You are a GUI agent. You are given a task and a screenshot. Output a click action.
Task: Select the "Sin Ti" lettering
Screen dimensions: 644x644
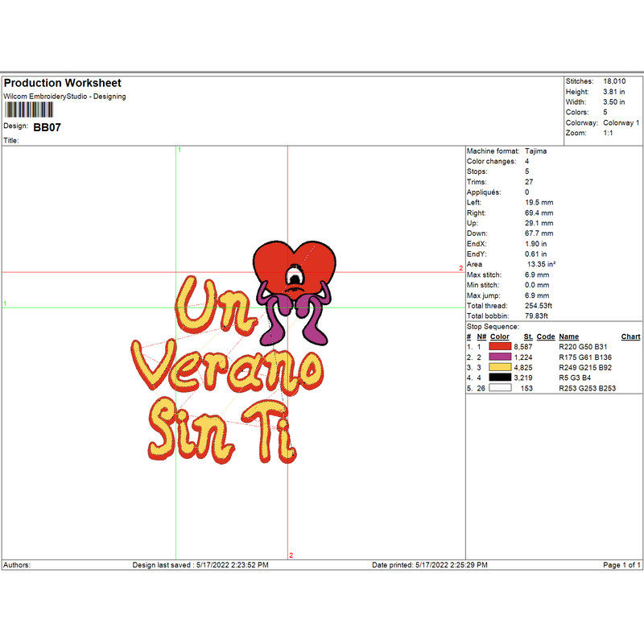tap(221, 429)
